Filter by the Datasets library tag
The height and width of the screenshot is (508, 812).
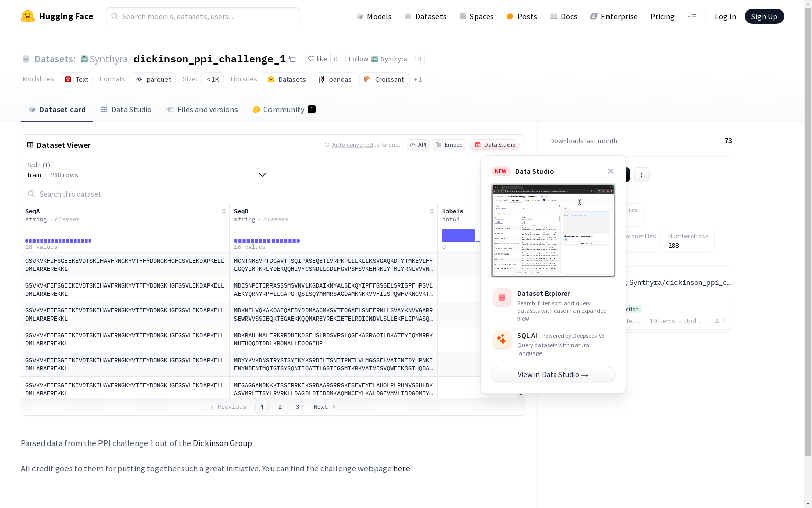point(287,79)
